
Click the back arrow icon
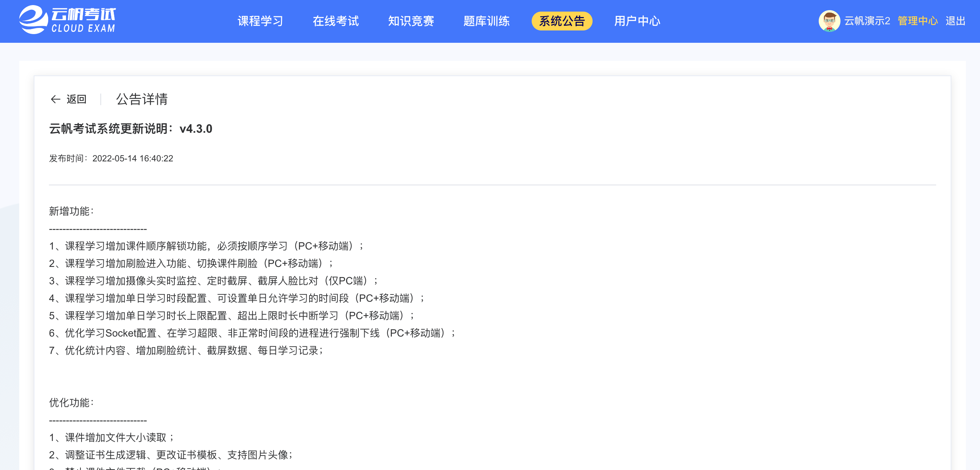(55, 99)
